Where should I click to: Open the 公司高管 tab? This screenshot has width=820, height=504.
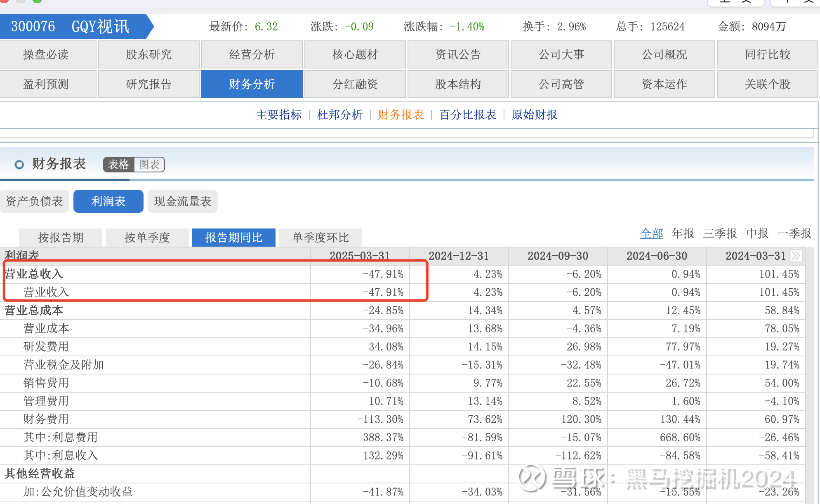pos(561,84)
